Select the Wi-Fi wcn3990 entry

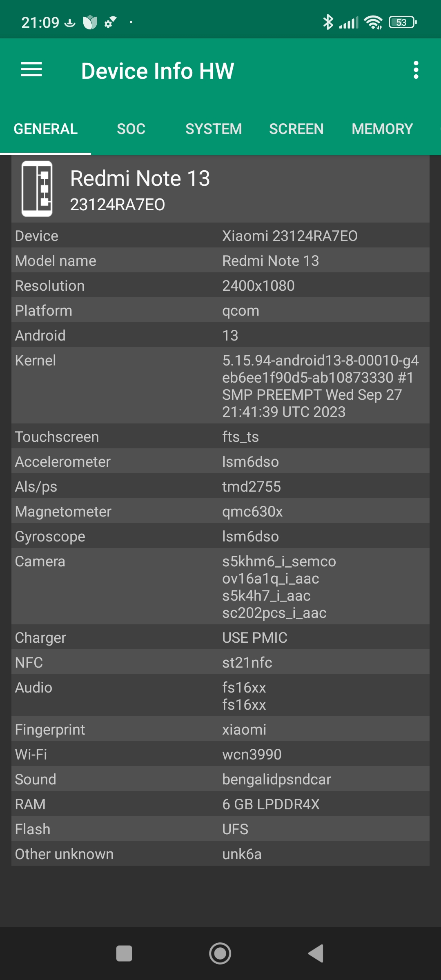tap(220, 754)
